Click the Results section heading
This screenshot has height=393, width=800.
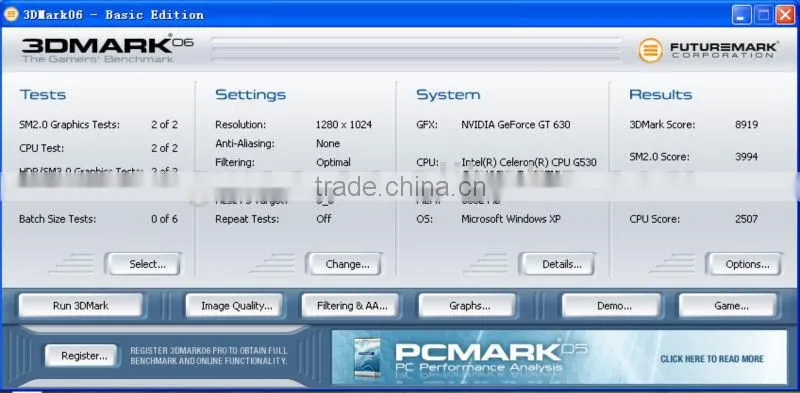661,94
